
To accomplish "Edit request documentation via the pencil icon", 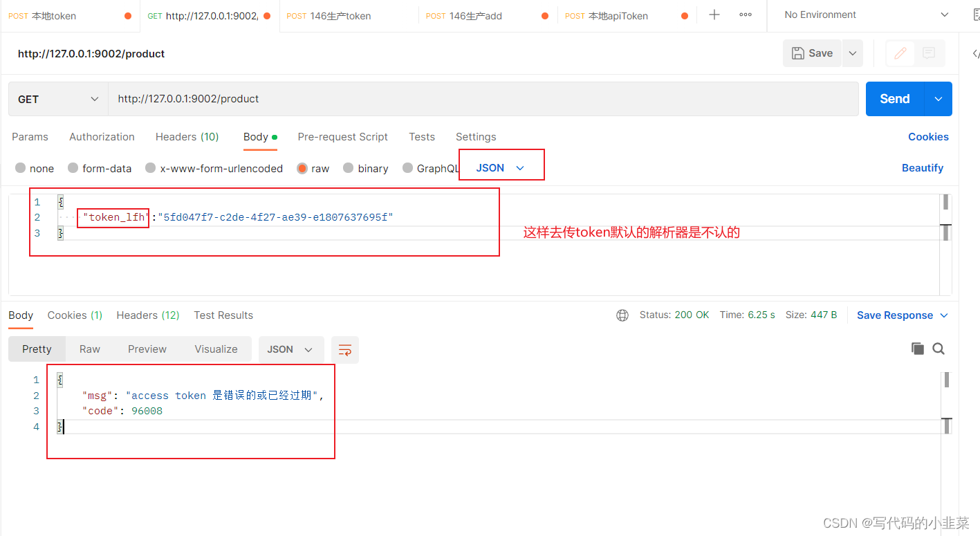I will (900, 53).
